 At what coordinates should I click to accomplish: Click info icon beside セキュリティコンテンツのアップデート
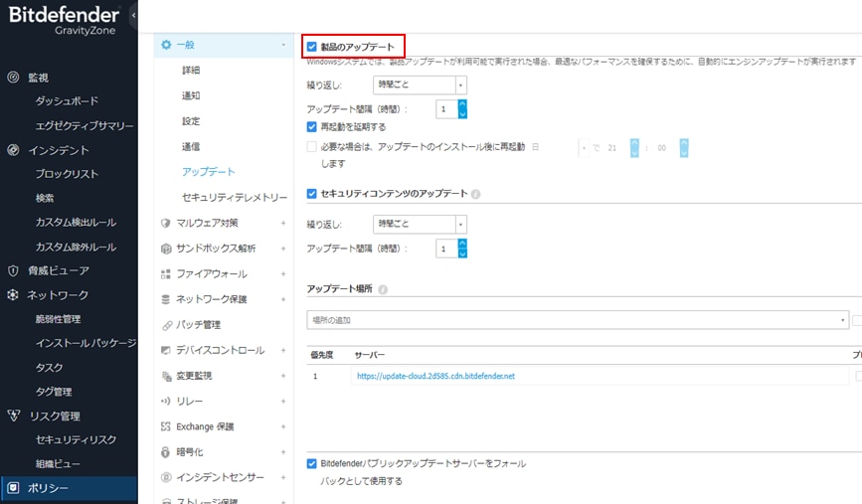475,194
